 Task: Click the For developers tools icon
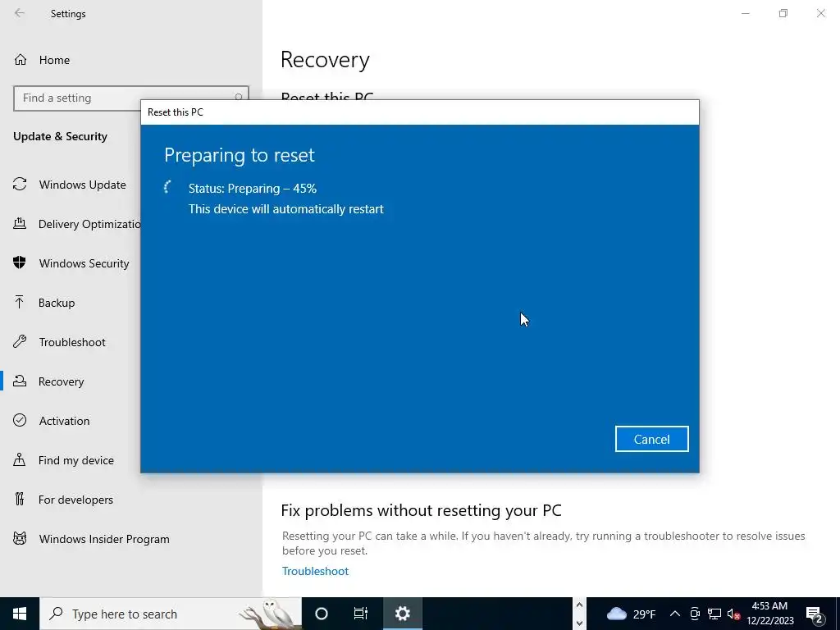20,500
